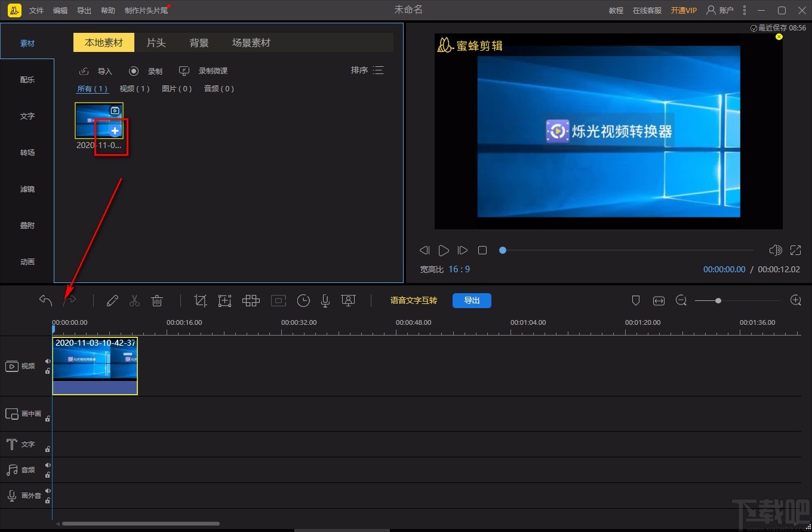Click the undo arrow in the timeline toolbar
Viewport: 812px width, 532px height.
pyautogui.click(x=46, y=300)
